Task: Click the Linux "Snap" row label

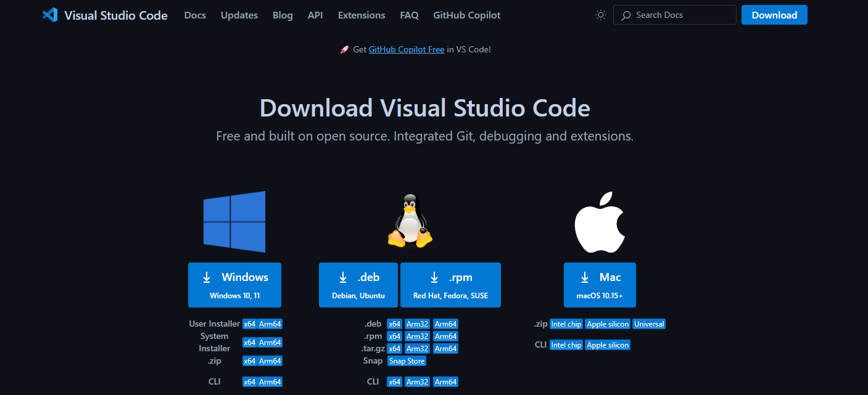Action: 373,360
